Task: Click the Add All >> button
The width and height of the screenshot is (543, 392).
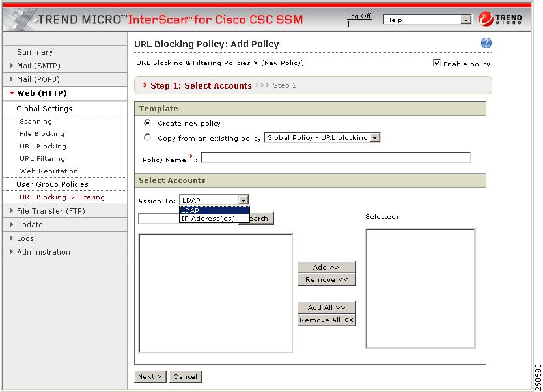Action: [x=327, y=307]
